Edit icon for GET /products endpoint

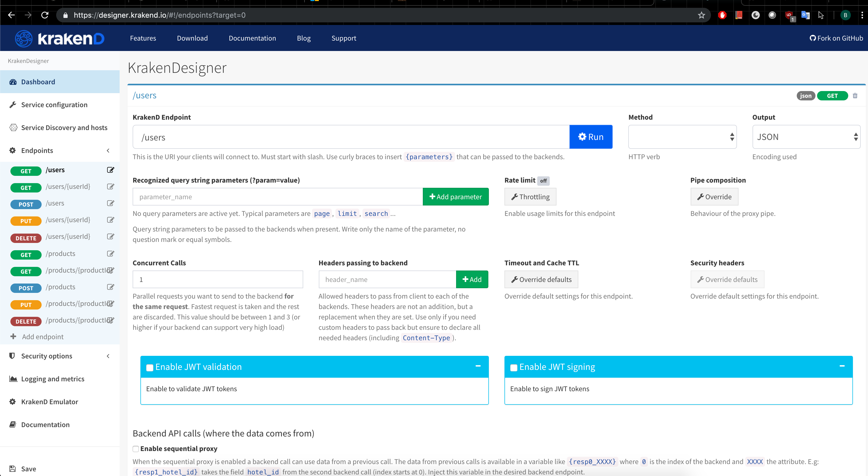111,254
